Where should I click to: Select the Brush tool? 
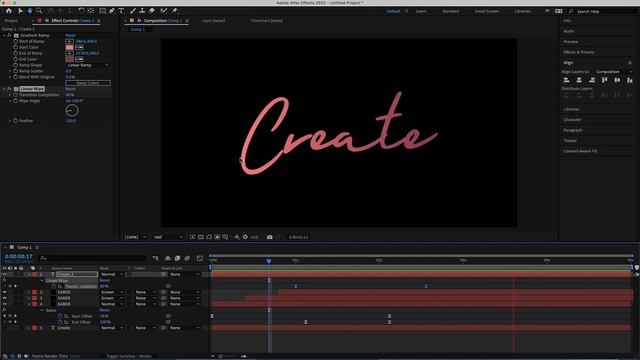coord(133,11)
